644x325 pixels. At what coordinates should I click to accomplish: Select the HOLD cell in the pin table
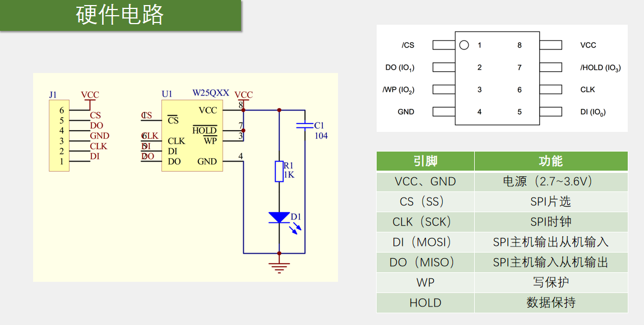425,303
